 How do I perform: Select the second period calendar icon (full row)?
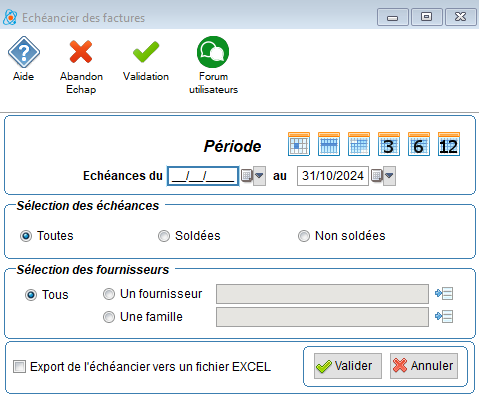[329, 144]
